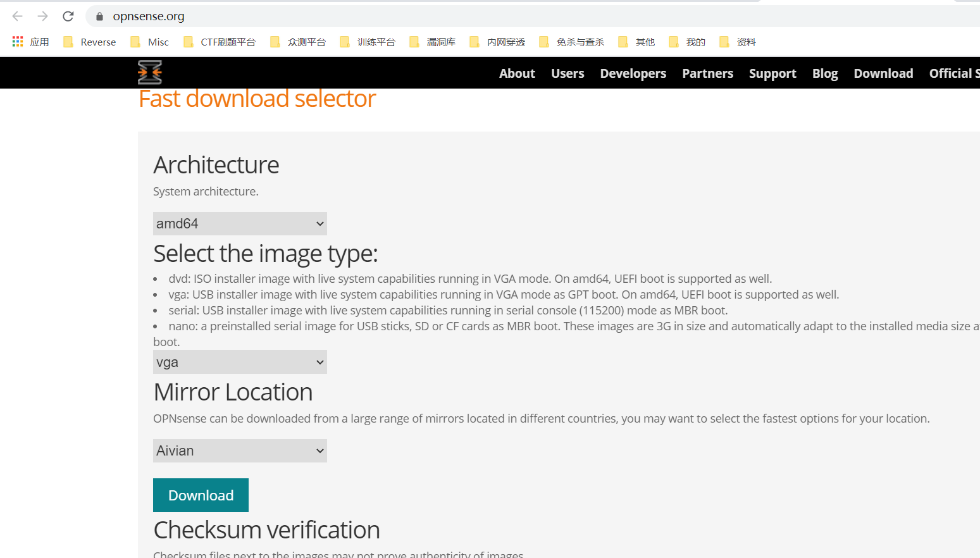
Task: Click the padlock site security icon
Action: (x=99, y=16)
